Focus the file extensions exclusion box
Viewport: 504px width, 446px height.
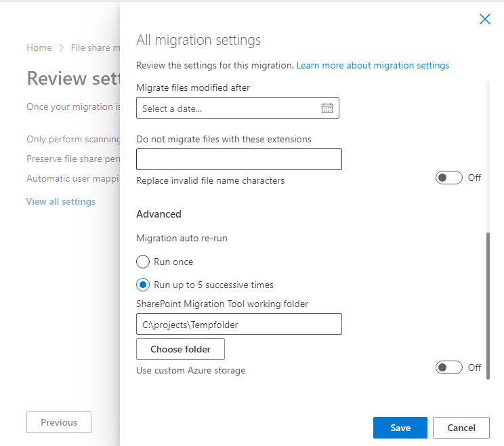239,159
